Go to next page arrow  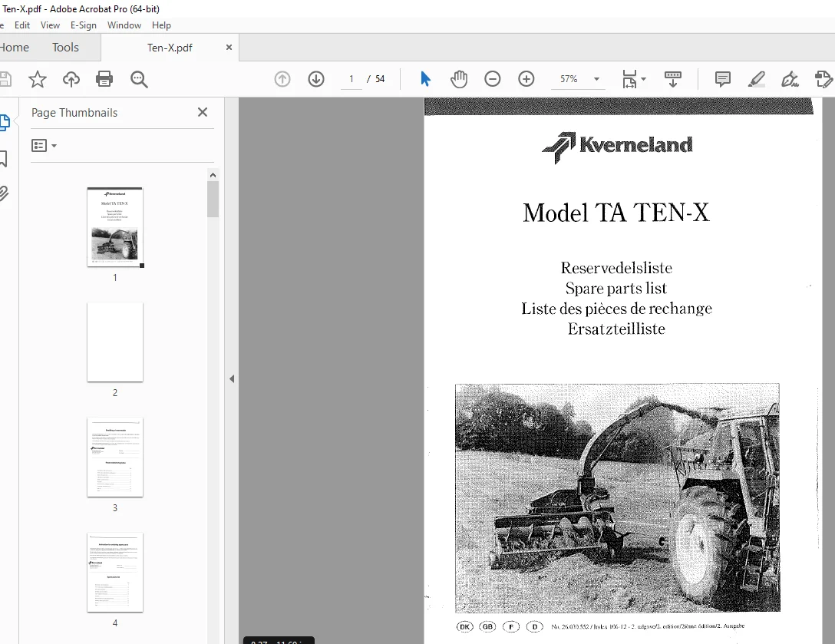coord(316,79)
